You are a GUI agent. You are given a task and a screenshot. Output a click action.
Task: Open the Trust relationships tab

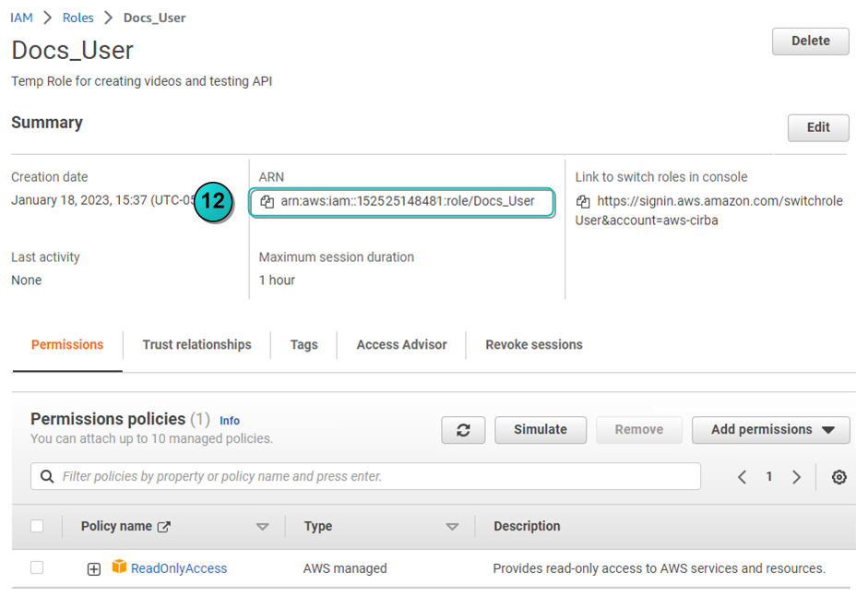(x=196, y=344)
